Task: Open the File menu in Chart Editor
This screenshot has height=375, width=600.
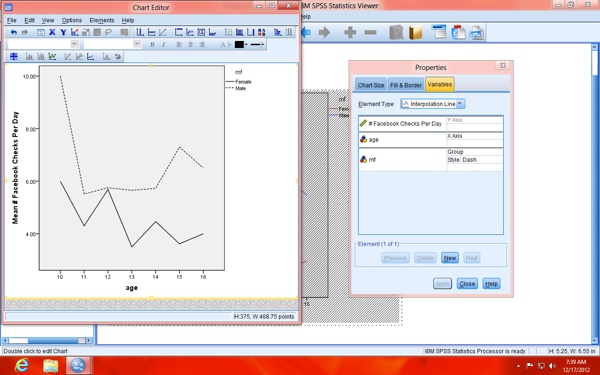Action: 12,20
